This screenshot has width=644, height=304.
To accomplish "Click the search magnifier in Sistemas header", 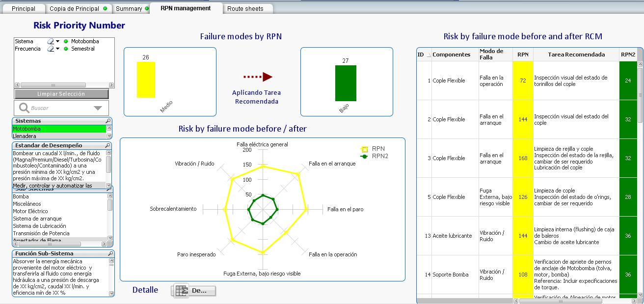I will (108, 121).
